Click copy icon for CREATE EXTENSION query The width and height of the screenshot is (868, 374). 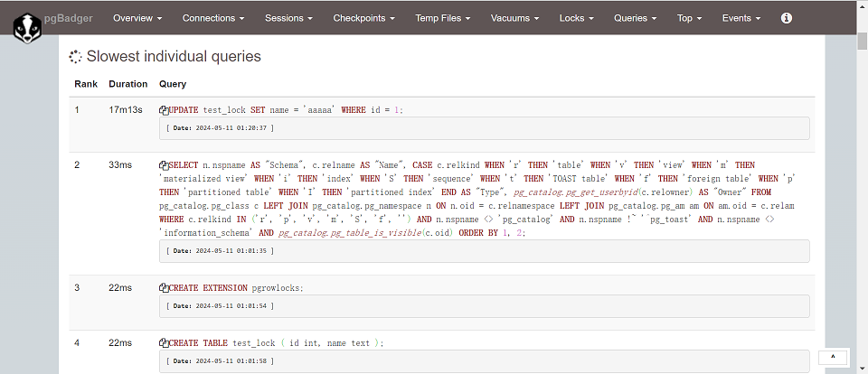pyautogui.click(x=164, y=288)
